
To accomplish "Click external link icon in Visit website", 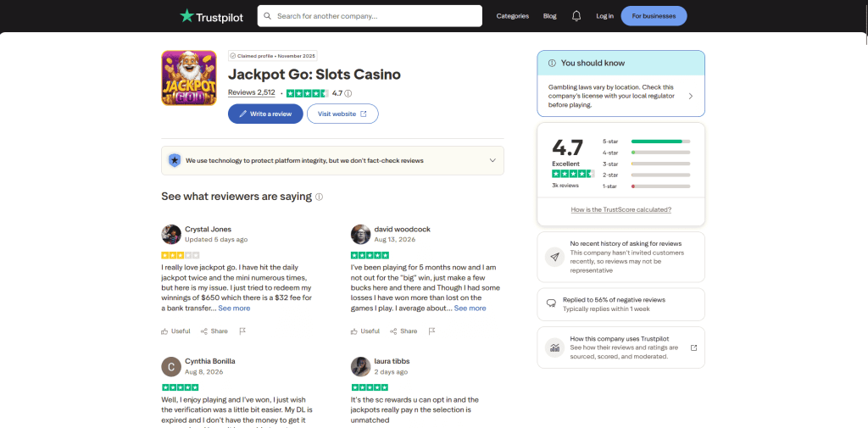I will 364,114.
